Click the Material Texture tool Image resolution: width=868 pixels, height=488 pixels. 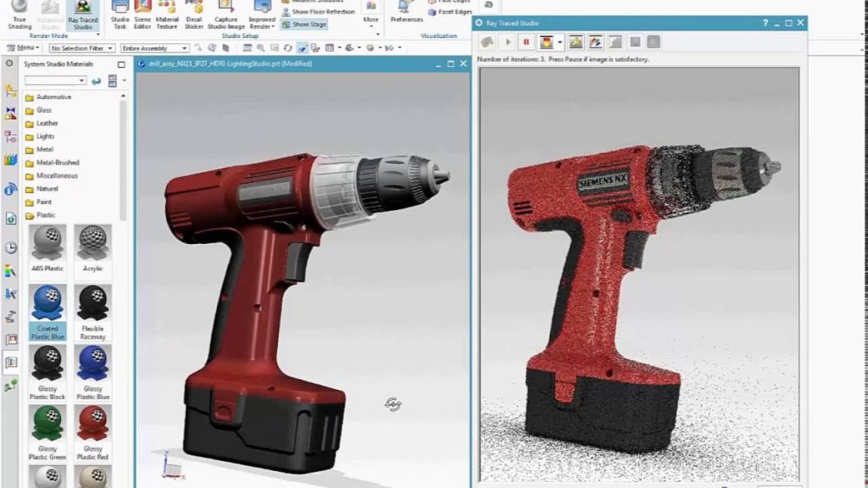tap(168, 13)
